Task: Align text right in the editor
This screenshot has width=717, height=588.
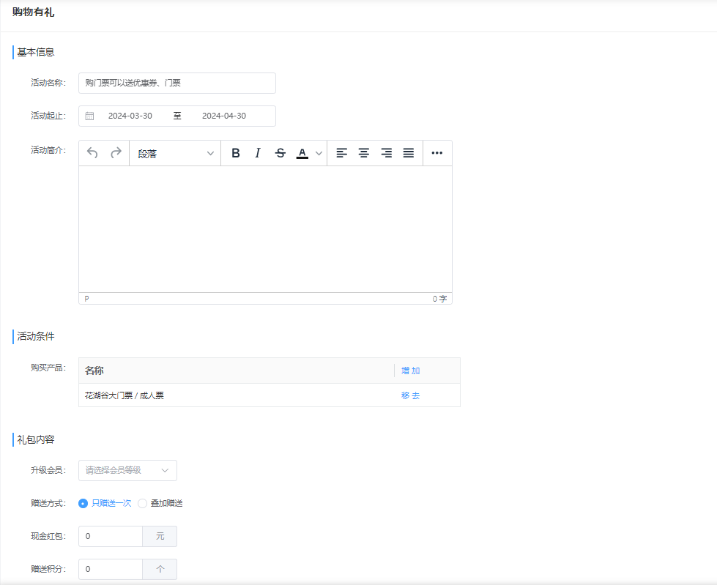Action: tap(386, 153)
